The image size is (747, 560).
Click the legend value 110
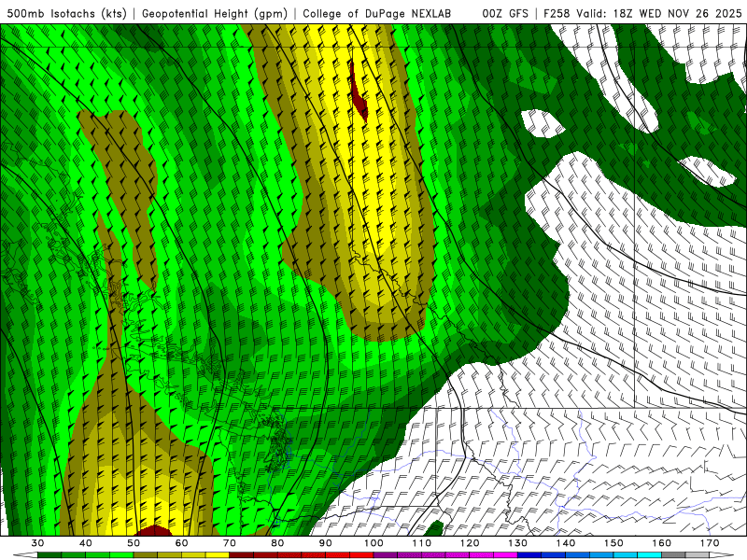[x=422, y=543]
